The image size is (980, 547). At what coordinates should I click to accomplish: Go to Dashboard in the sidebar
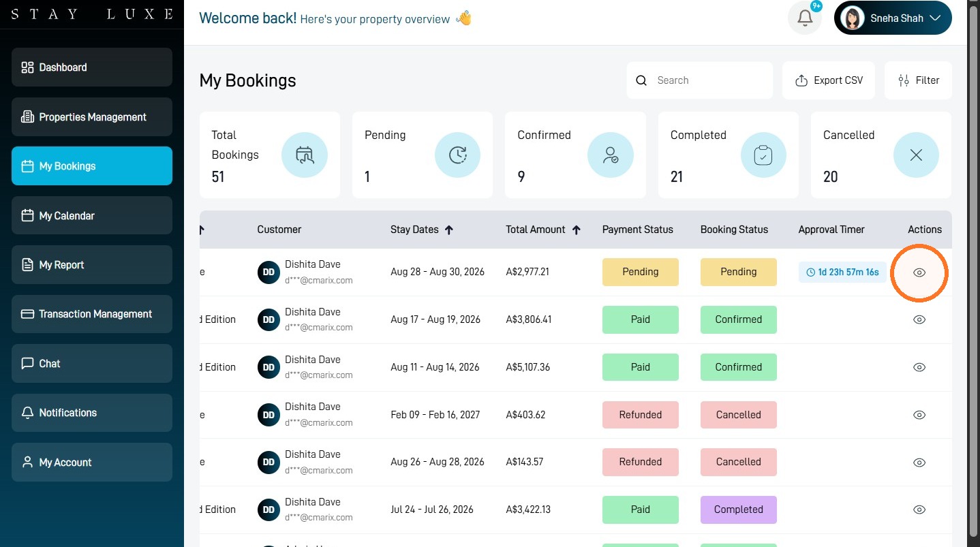tap(92, 67)
